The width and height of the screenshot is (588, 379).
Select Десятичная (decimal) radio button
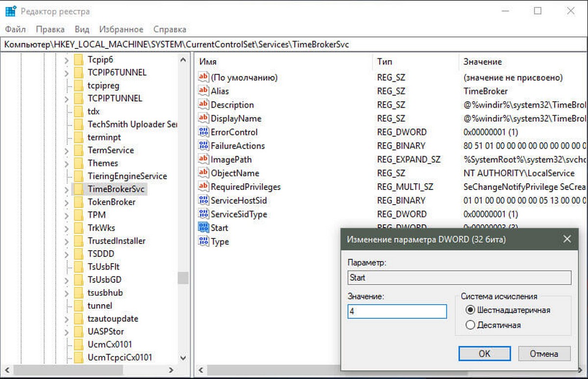point(470,325)
